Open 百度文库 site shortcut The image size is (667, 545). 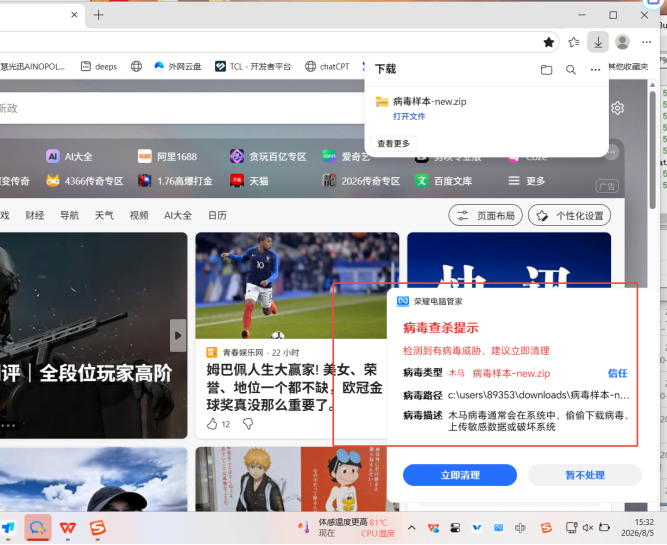click(x=443, y=181)
